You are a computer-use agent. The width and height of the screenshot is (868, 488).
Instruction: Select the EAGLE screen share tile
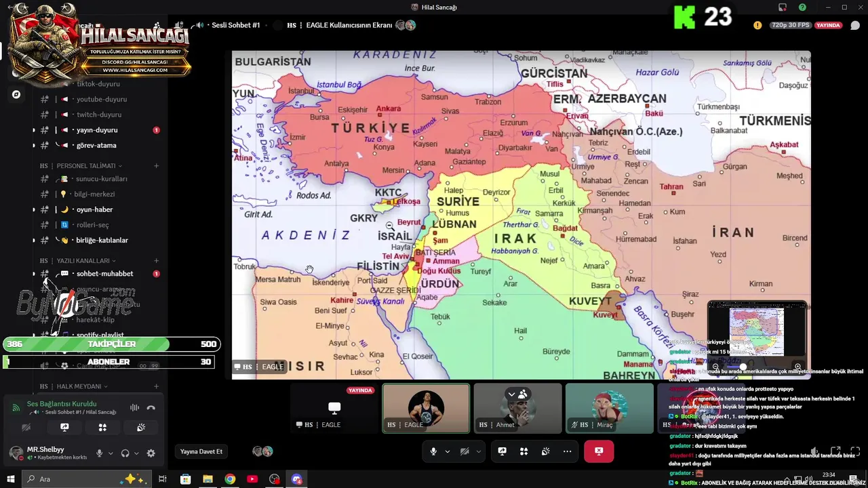pos(334,408)
